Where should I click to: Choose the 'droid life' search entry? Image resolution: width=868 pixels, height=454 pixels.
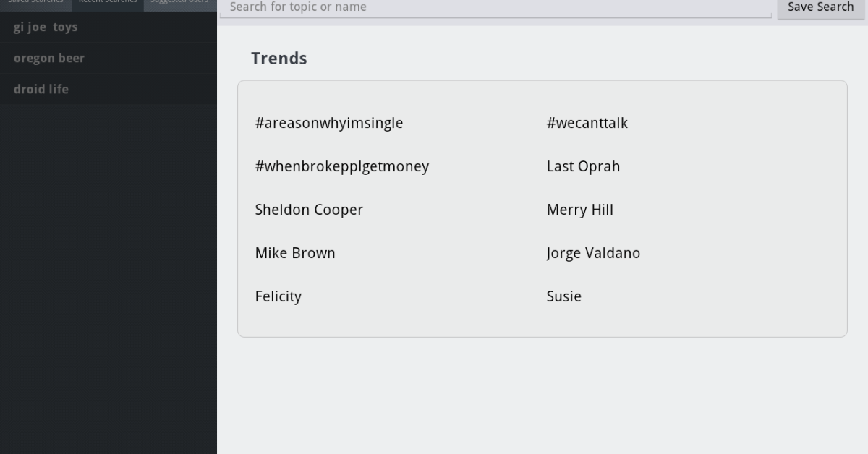coord(41,90)
